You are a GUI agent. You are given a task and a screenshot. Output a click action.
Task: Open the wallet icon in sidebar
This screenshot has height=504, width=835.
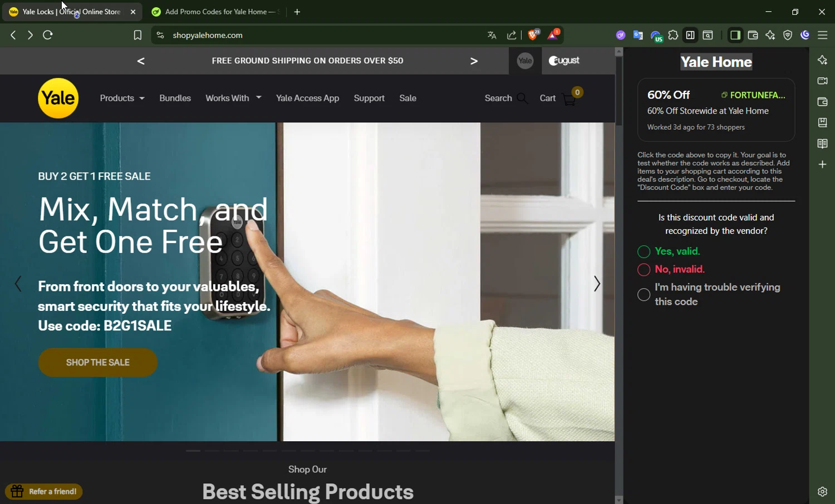(x=822, y=102)
